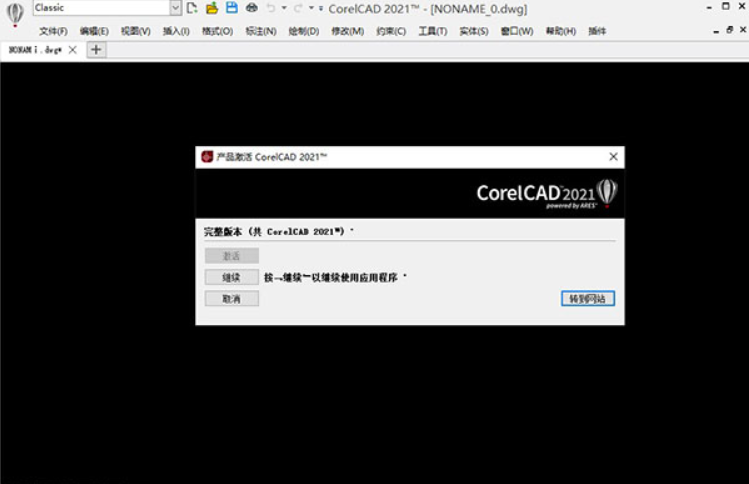
Task: Open the 编辑(E) menu
Action: pos(94,32)
